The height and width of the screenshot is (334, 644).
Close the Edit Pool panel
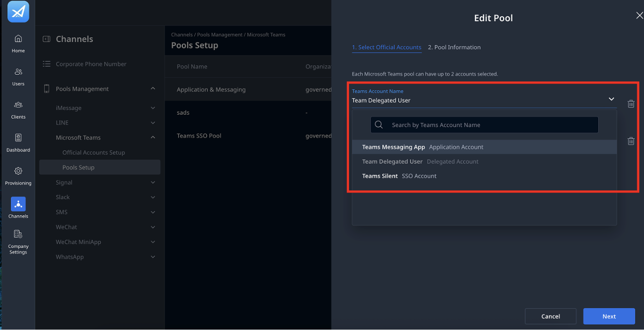639,16
